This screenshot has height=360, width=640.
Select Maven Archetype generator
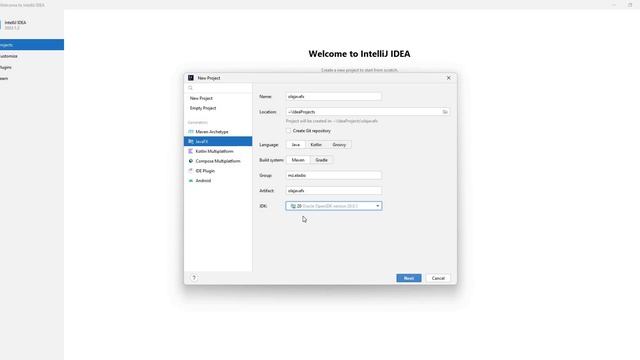[218, 132]
